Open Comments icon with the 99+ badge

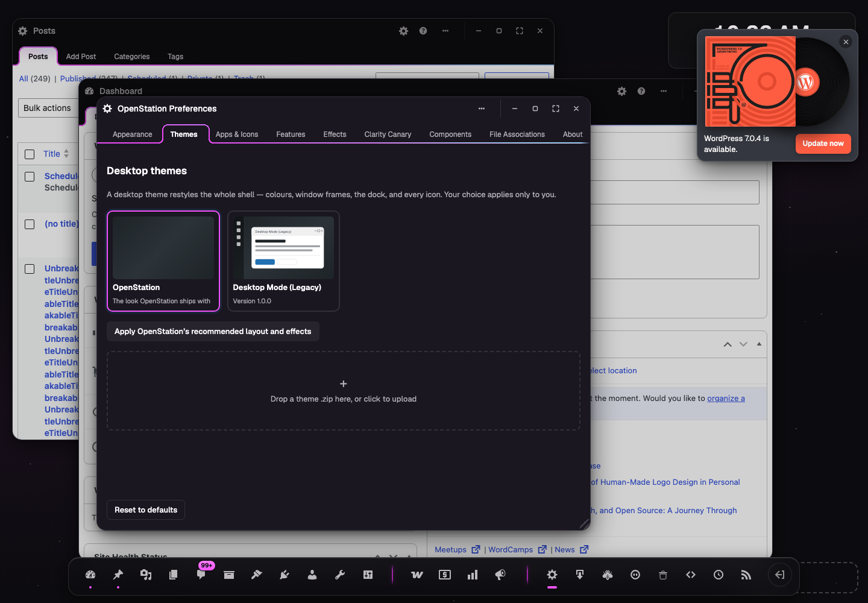click(201, 575)
